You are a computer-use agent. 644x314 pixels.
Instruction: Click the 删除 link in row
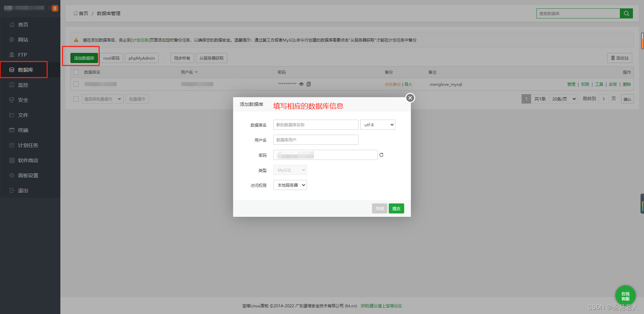coord(627,84)
